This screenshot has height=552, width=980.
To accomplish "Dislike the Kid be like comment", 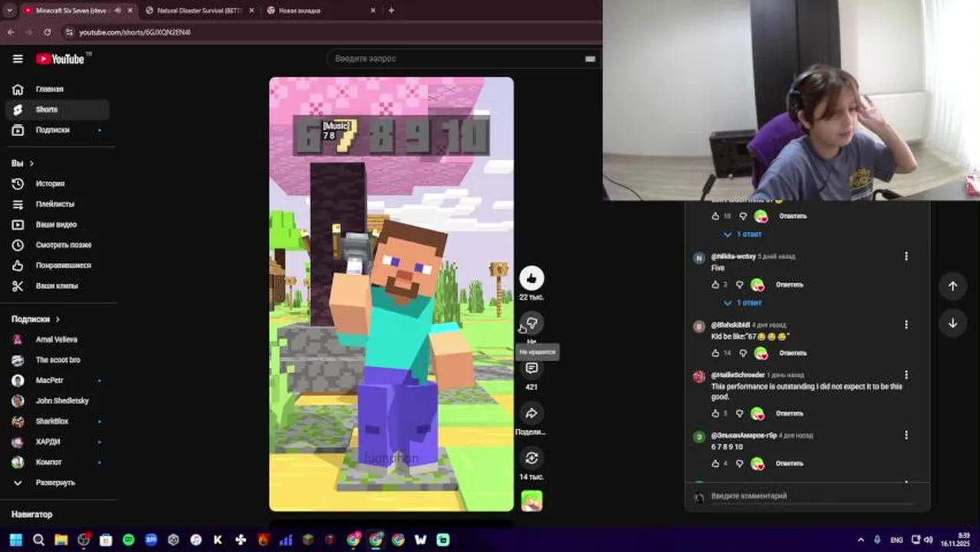I will pos(742,353).
